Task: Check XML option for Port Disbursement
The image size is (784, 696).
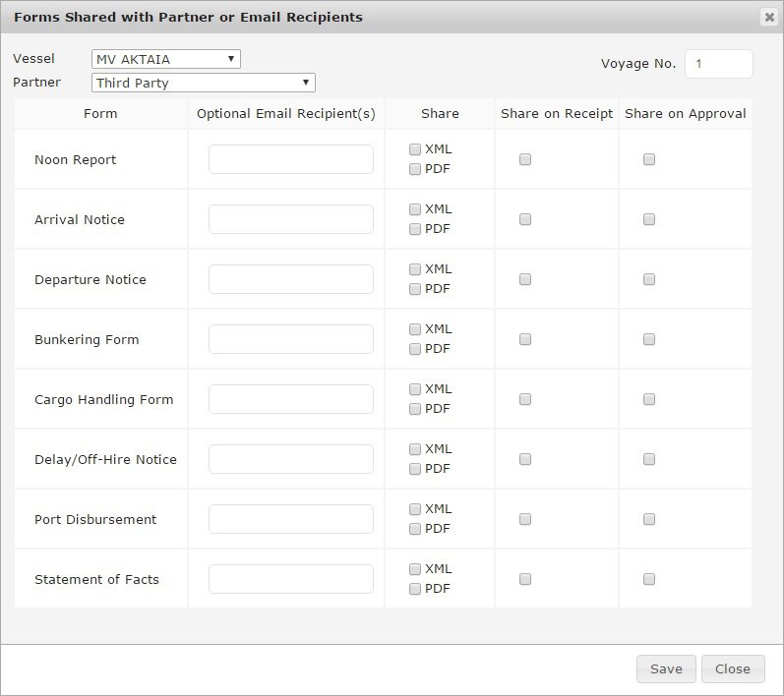Action: (415, 509)
